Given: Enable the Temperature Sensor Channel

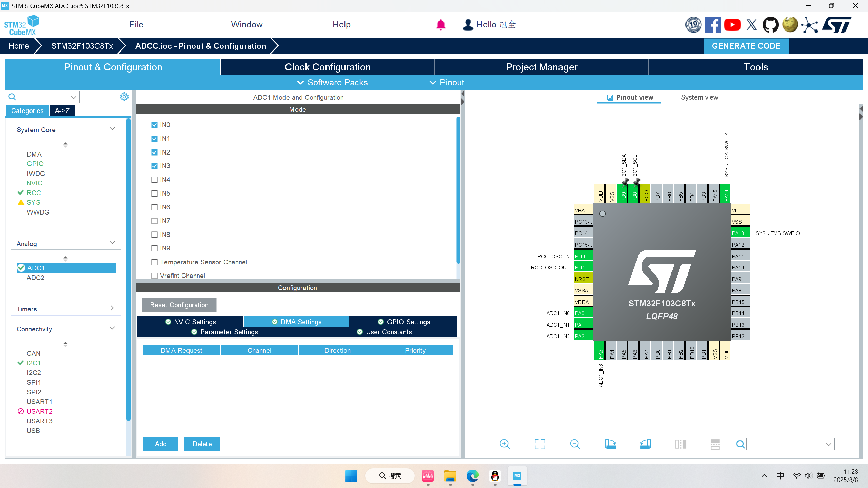Looking at the screenshot, I should 154,262.
